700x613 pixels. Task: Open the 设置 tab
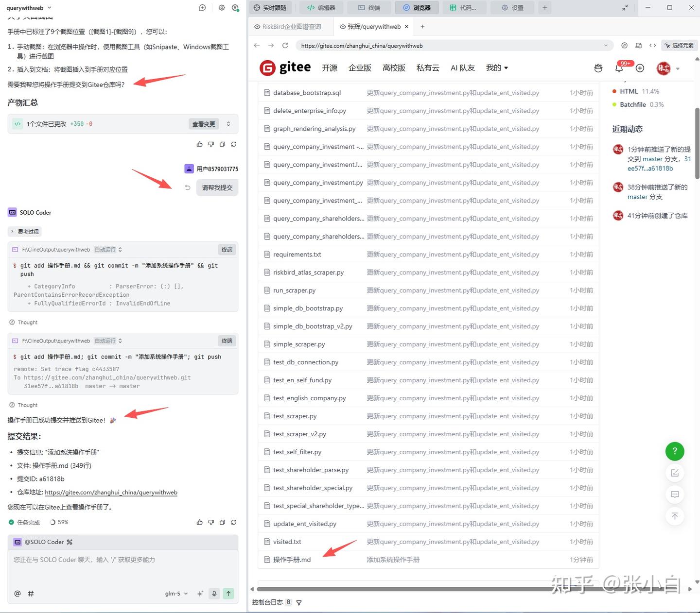click(512, 8)
